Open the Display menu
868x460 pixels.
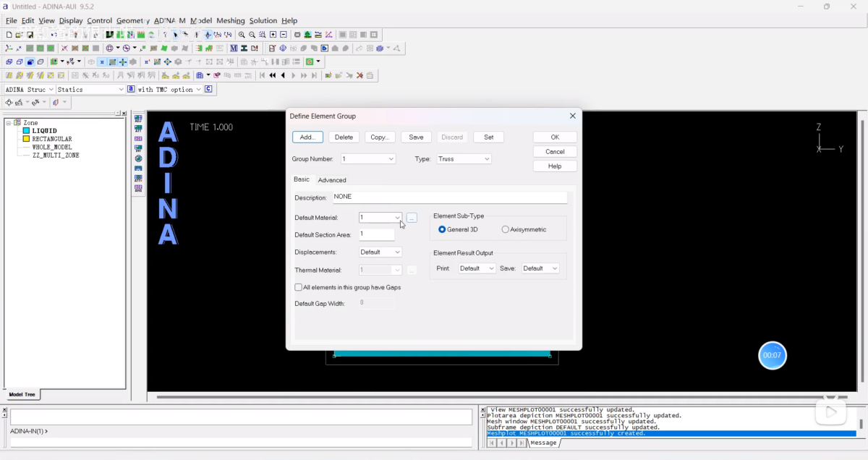[70, 20]
